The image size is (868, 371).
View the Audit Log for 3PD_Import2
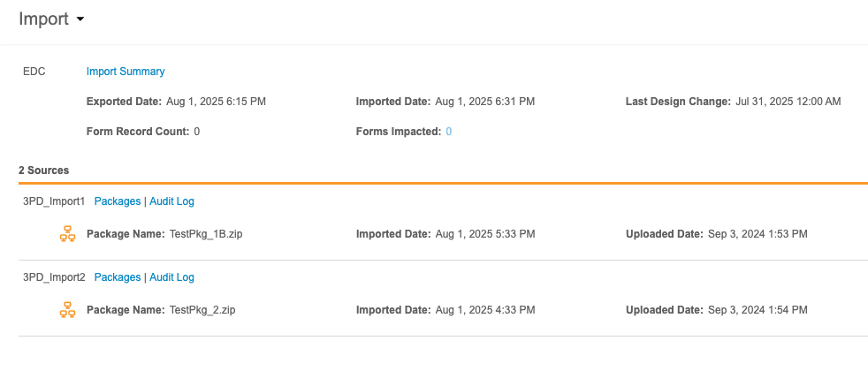[x=171, y=277]
